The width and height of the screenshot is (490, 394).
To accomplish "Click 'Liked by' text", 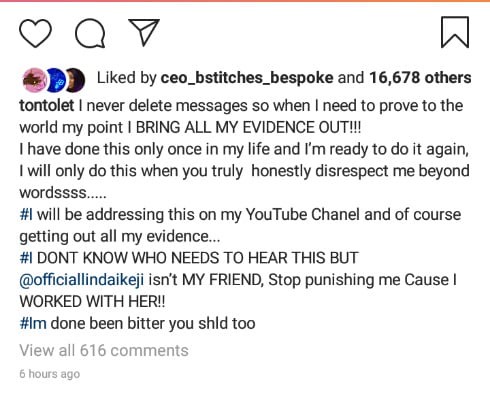I will (x=127, y=78).
